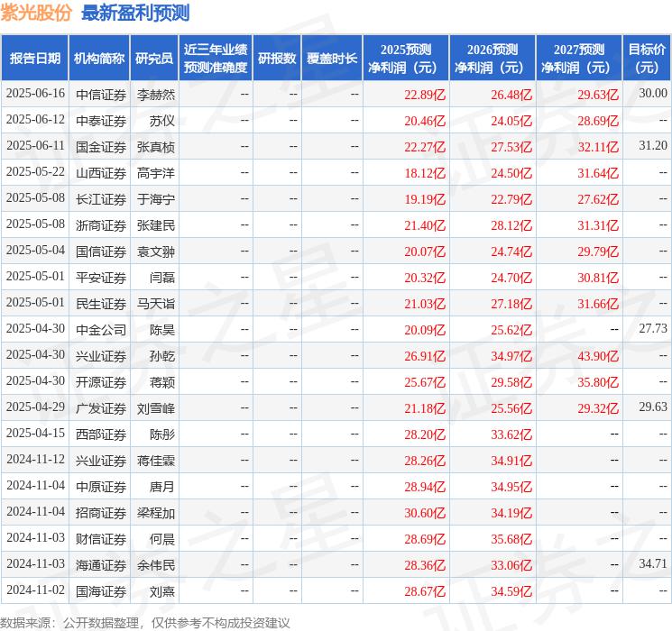Select the 山西证券 cell

click(x=101, y=173)
